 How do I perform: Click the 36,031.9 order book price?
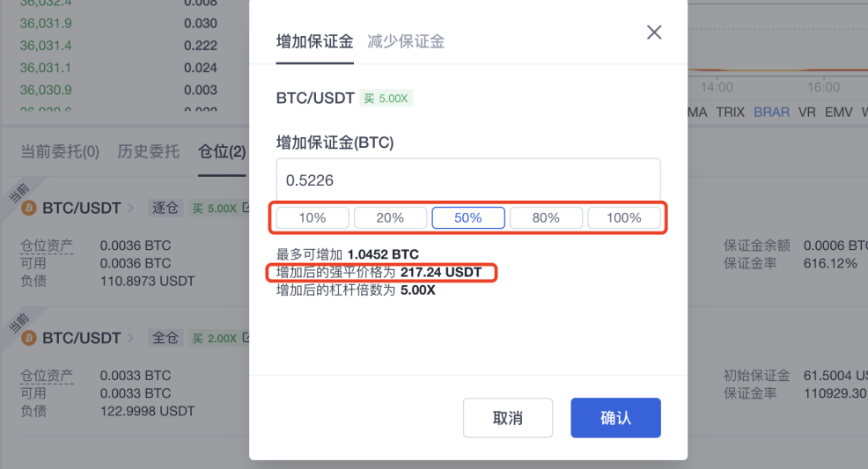coord(46,24)
